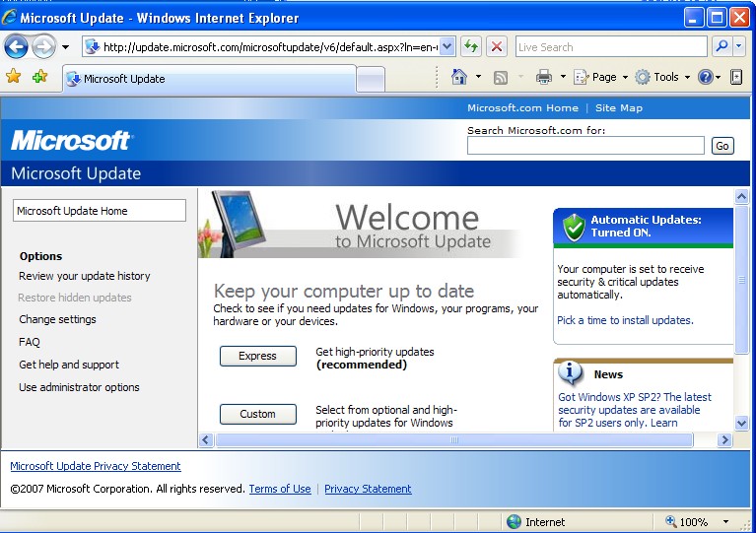This screenshot has width=756, height=533.
Task: Expand the Home button dropdown arrow
Action: [478, 77]
